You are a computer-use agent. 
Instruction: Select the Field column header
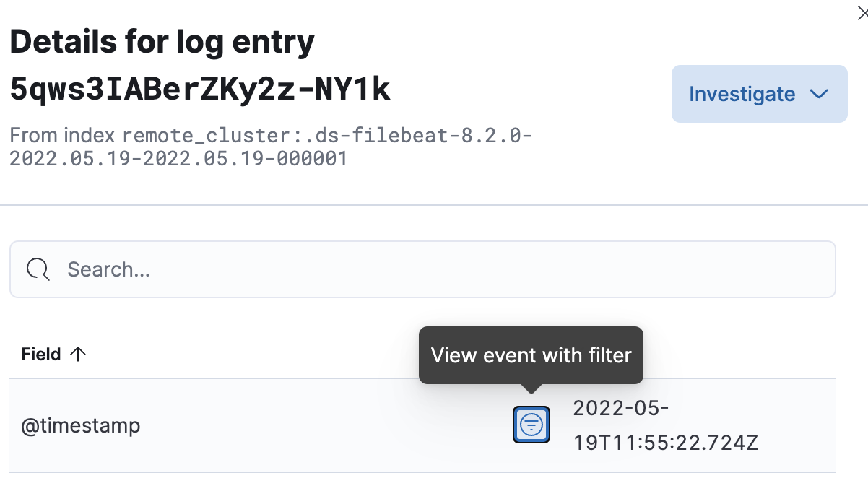(x=41, y=354)
